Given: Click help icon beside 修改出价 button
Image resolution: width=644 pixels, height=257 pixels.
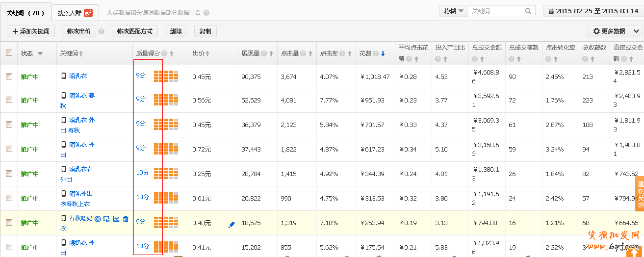Looking at the screenshot, I should pos(102,31).
